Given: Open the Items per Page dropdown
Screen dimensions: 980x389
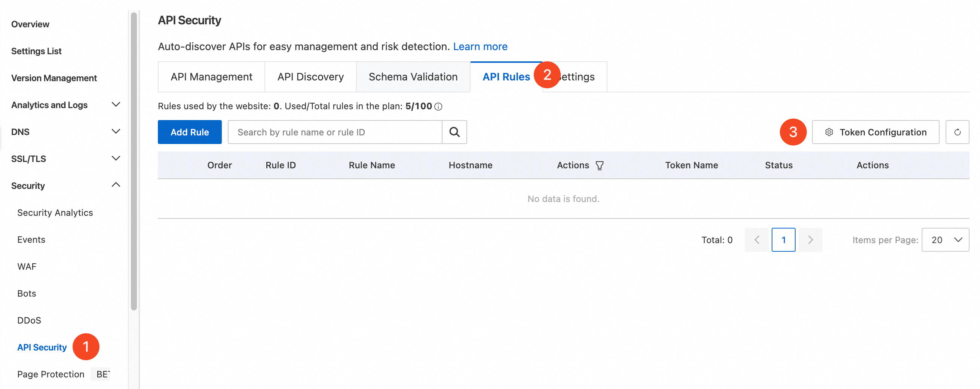Looking at the screenshot, I should tap(944, 239).
